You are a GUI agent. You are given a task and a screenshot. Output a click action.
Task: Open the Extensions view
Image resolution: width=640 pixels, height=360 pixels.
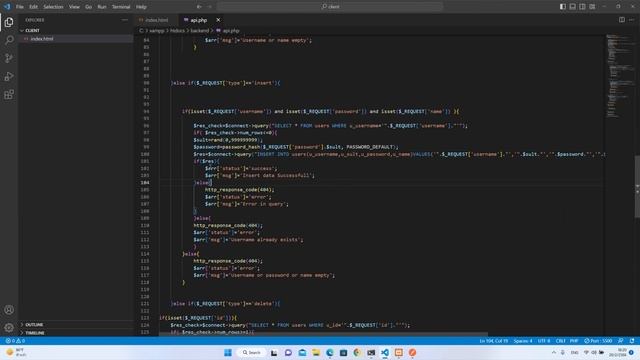(9, 95)
